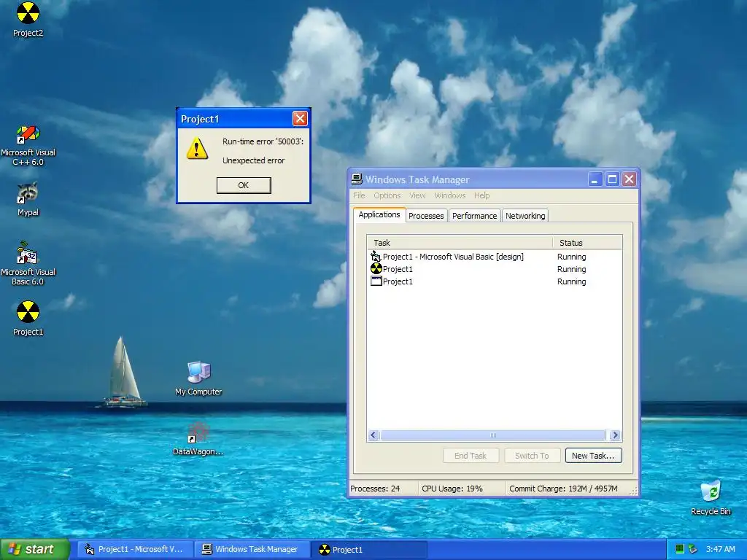Click radiation icon of second Project1 task

coord(376,268)
